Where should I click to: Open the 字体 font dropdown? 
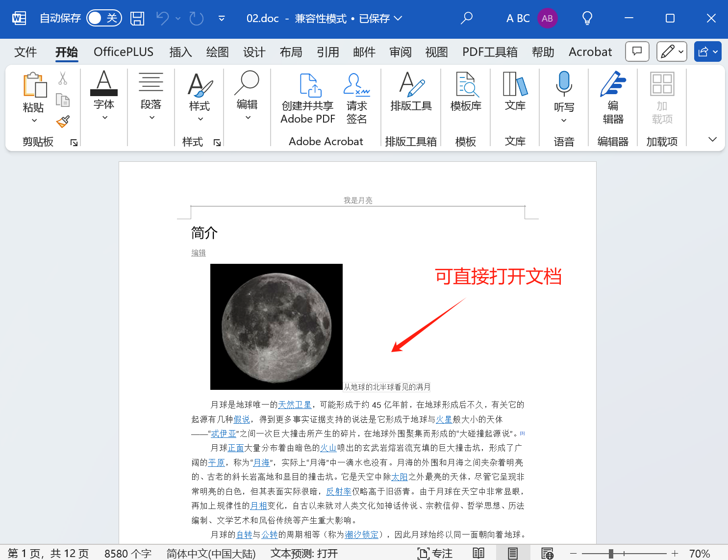tap(104, 116)
